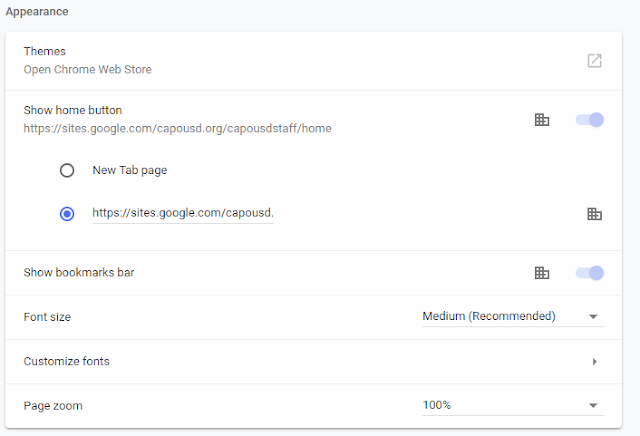Click the Show bookmarks bar label
640x436 pixels.
point(79,273)
